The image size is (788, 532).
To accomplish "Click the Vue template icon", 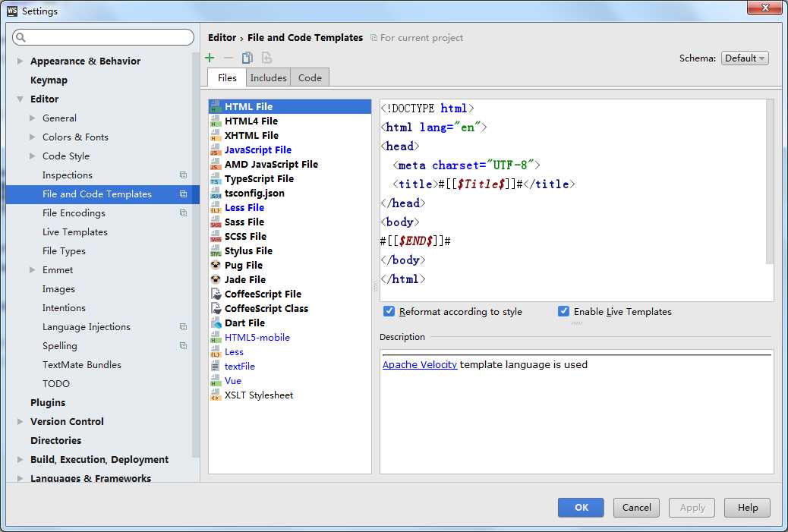I will (x=216, y=381).
